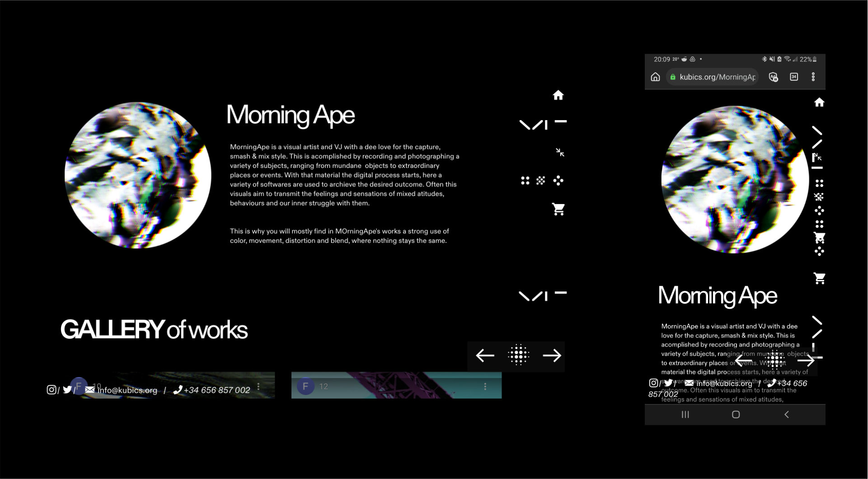Click the paragraph starting 'This is why you will'
Viewport: 868px width, 479px height.
coord(339,236)
